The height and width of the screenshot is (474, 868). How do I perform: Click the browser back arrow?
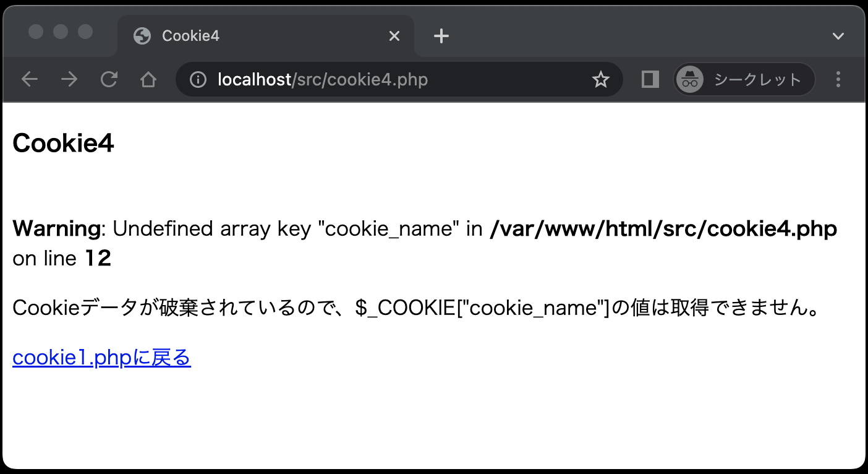[x=30, y=79]
